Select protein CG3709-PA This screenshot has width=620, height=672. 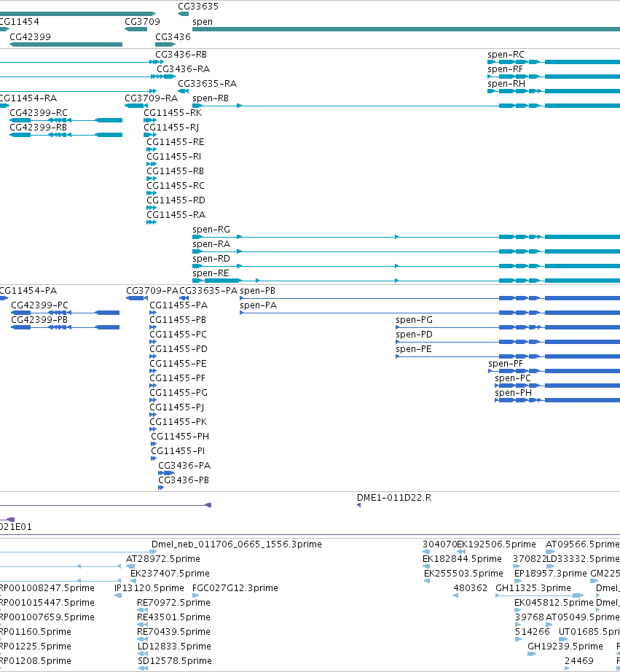[152, 291]
